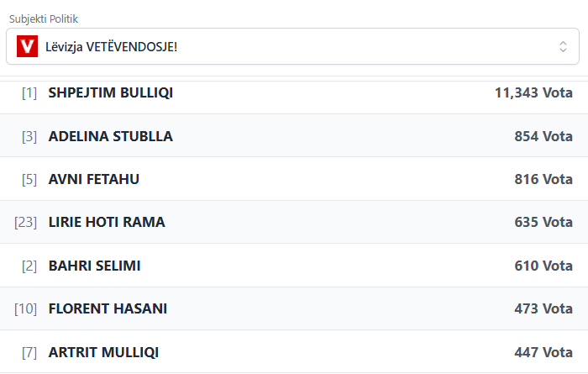The height and width of the screenshot is (374, 588).
Task: Click the 854 Vota count
Action: [x=543, y=136]
